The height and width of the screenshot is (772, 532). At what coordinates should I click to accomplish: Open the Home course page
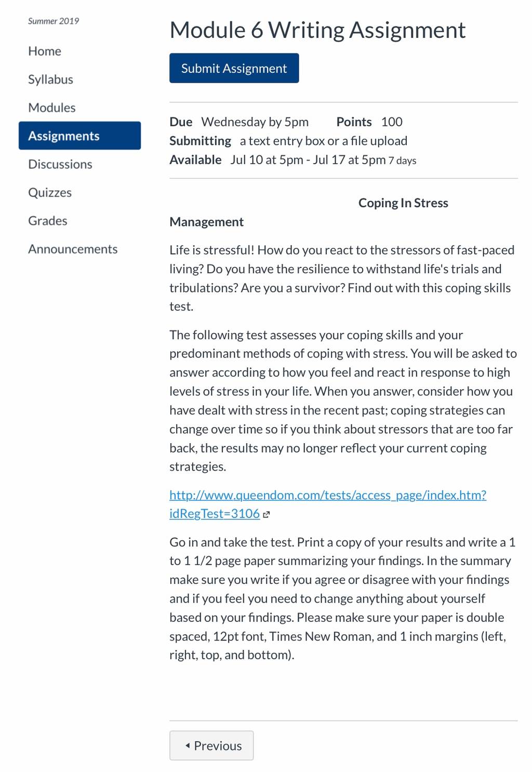click(x=45, y=51)
